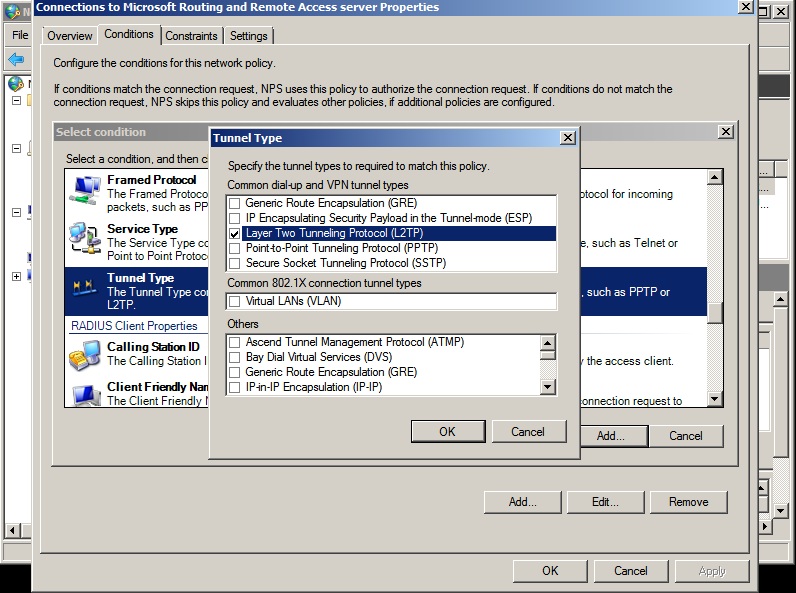The image size is (796, 593).
Task: Open the Constraints tab
Action: coord(191,36)
